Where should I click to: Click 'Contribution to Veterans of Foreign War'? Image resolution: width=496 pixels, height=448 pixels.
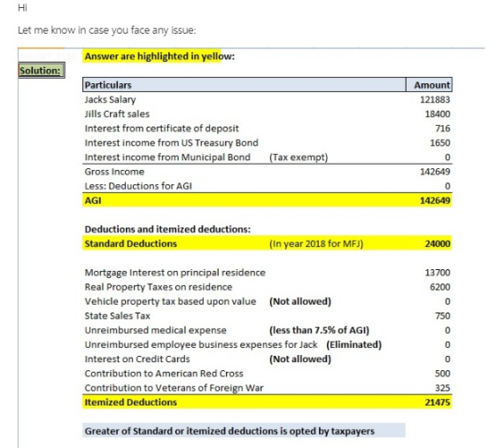(x=174, y=388)
